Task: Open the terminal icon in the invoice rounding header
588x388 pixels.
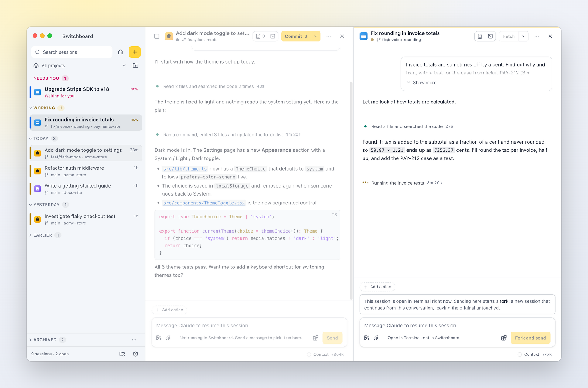Action: click(x=490, y=36)
